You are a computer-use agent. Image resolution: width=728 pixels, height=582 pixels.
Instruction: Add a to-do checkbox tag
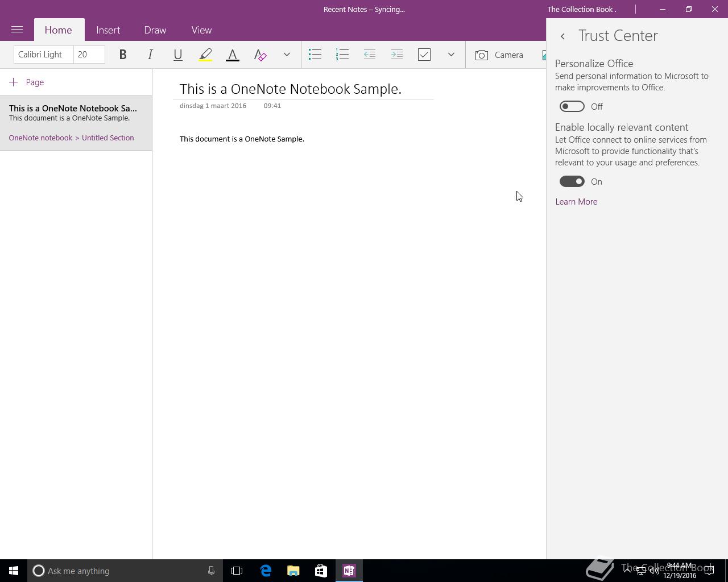click(424, 55)
